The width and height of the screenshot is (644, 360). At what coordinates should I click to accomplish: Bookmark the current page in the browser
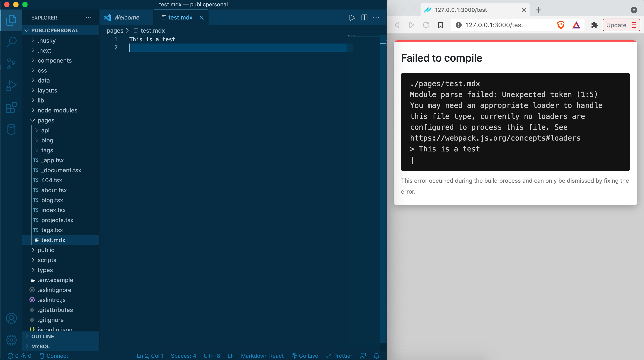pos(441,25)
